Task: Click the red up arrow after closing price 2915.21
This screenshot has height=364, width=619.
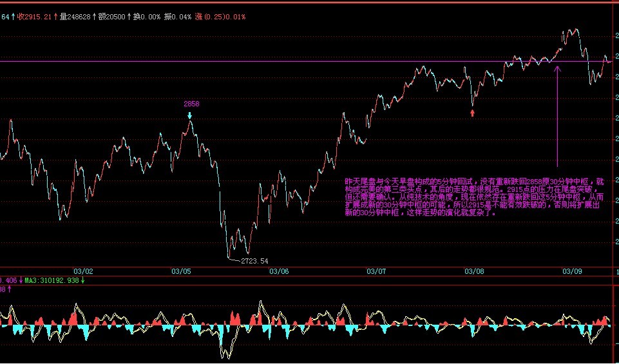Action: (55, 17)
